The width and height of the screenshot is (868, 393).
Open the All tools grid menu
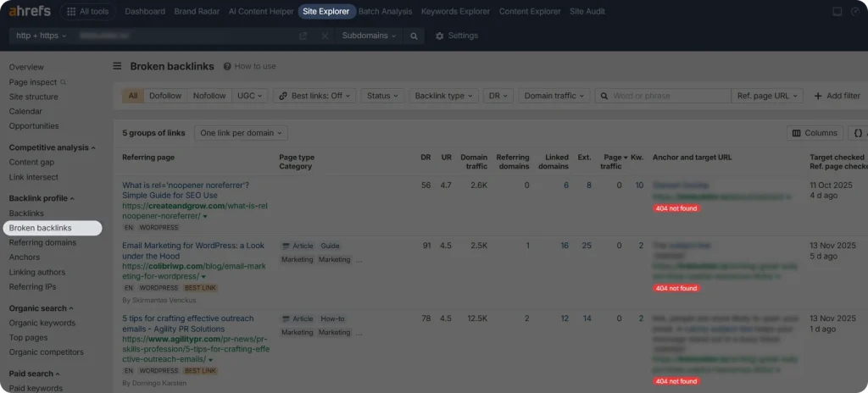87,12
